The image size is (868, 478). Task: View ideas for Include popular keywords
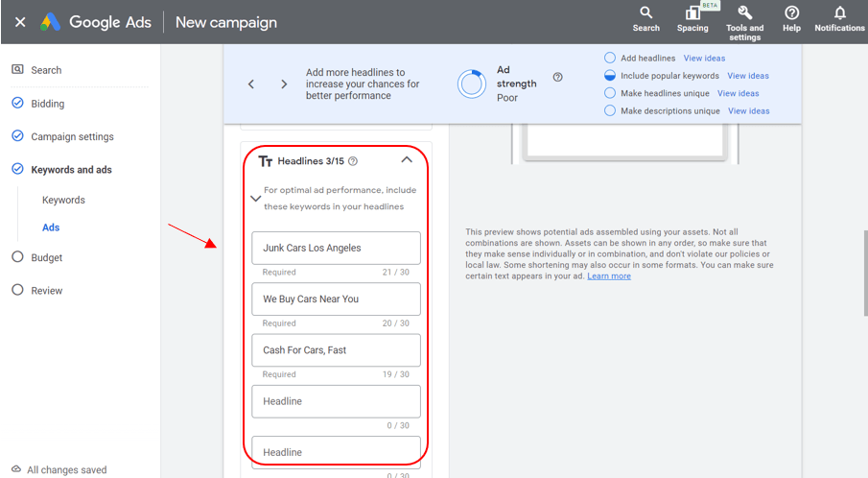[748, 76]
